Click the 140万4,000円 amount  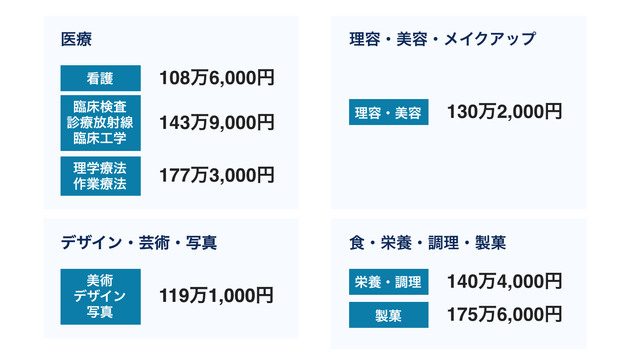tap(505, 281)
